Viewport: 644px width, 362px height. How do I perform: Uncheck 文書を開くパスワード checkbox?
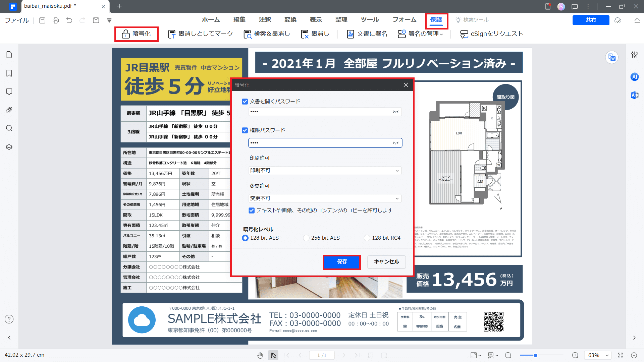[245, 102]
